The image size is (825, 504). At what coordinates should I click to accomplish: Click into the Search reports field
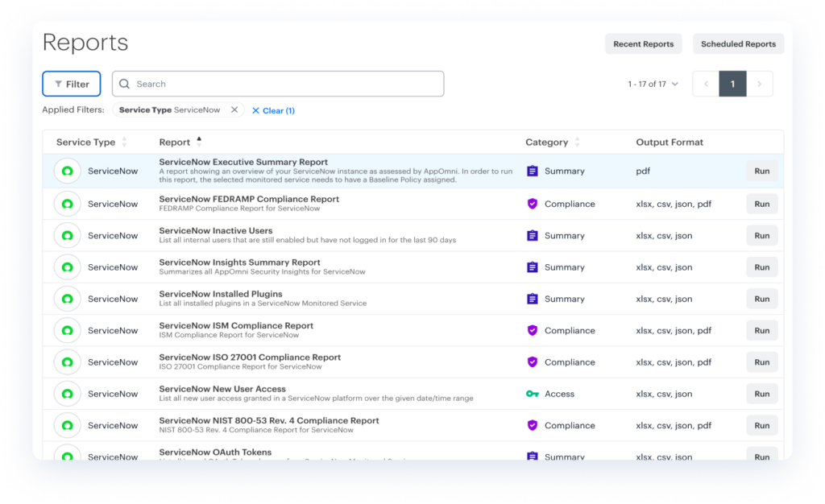click(286, 84)
